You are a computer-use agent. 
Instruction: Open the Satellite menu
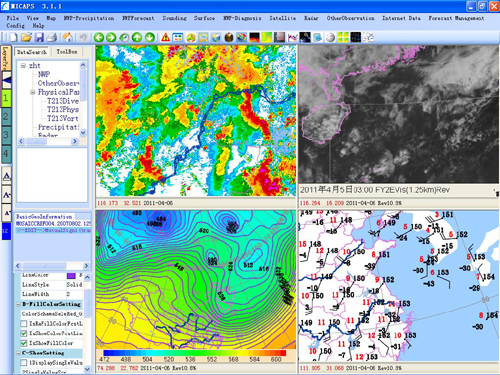point(282,18)
